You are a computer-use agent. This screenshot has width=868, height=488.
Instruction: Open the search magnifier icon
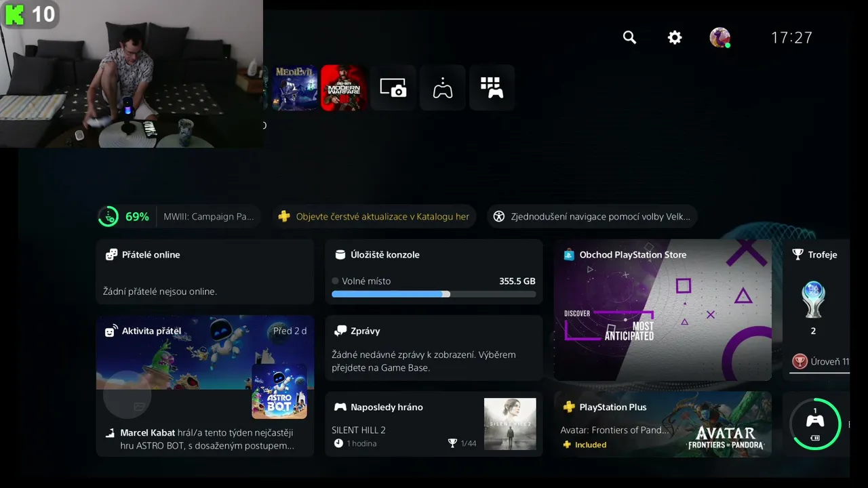629,38
